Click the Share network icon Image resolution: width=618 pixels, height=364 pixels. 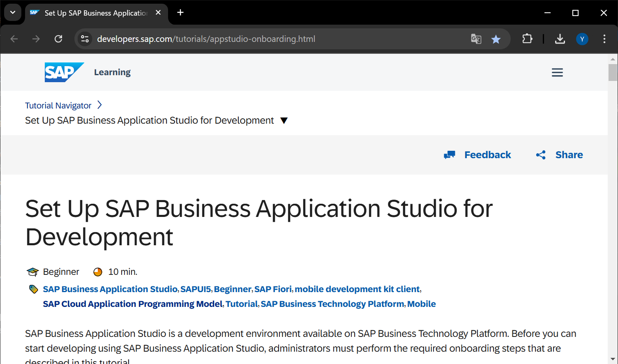541,155
